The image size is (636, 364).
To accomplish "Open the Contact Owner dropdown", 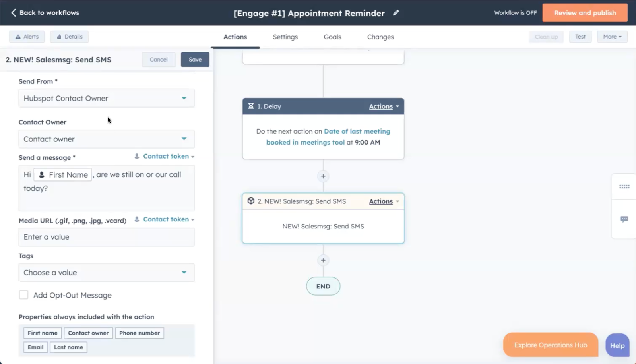I will tap(107, 139).
